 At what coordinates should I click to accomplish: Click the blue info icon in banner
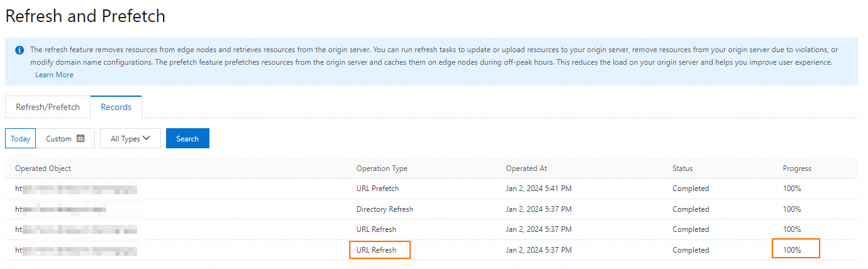(x=19, y=50)
